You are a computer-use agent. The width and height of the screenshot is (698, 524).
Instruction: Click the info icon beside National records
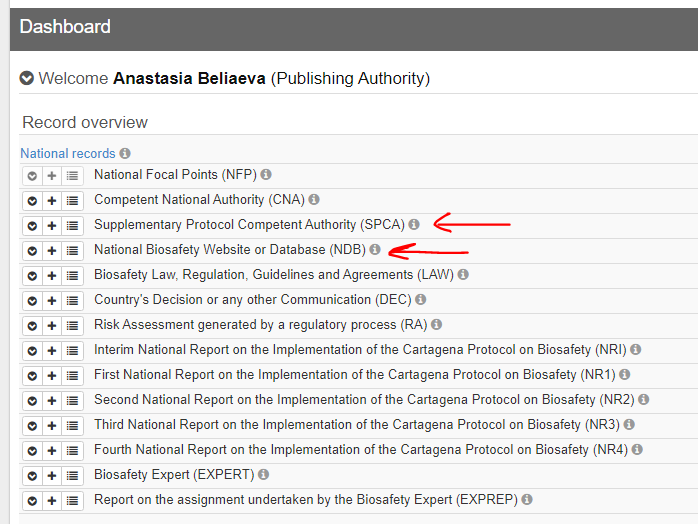[x=125, y=154]
